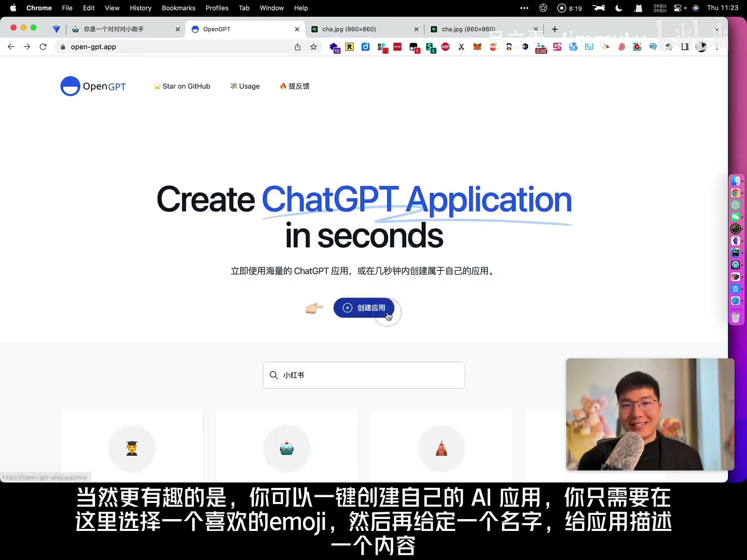The image size is (747, 560).
Task: Open Safari from the dock
Action: point(736,301)
